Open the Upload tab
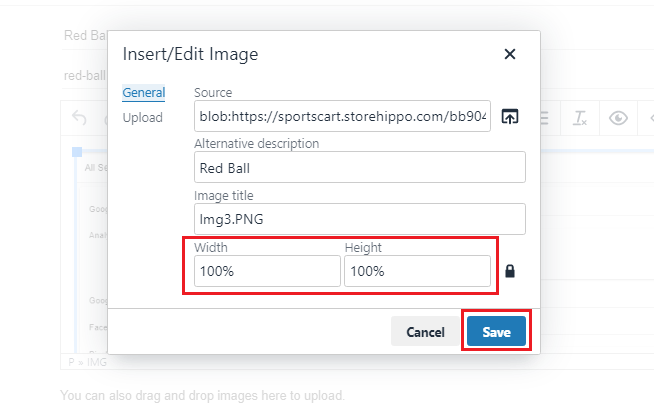 click(143, 118)
